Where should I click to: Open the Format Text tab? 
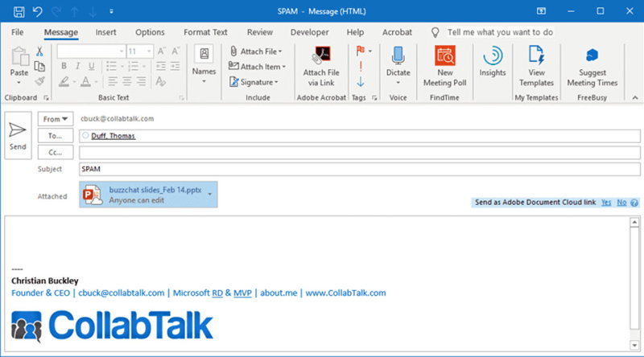tap(205, 32)
